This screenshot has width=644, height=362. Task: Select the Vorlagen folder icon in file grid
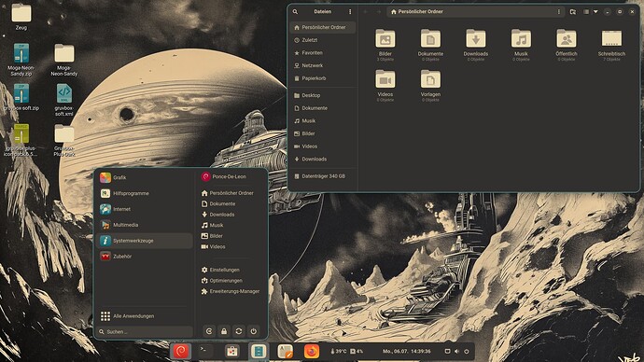point(430,79)
